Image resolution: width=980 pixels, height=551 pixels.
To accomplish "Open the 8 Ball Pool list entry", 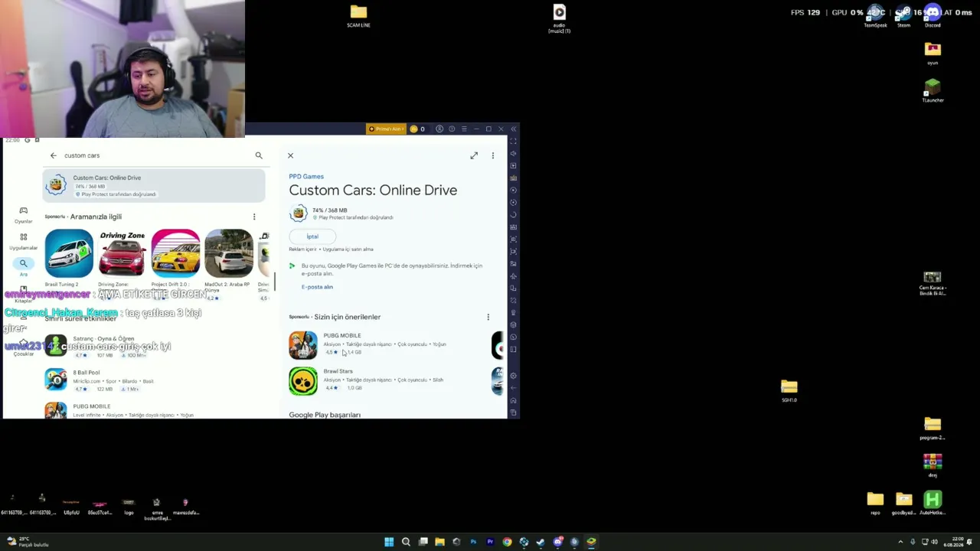I will tap(153, 380).
